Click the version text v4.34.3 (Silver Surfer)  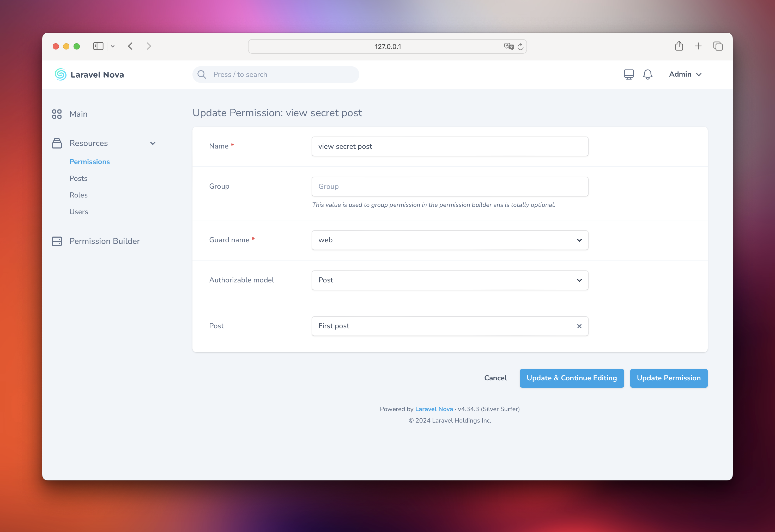489,409
